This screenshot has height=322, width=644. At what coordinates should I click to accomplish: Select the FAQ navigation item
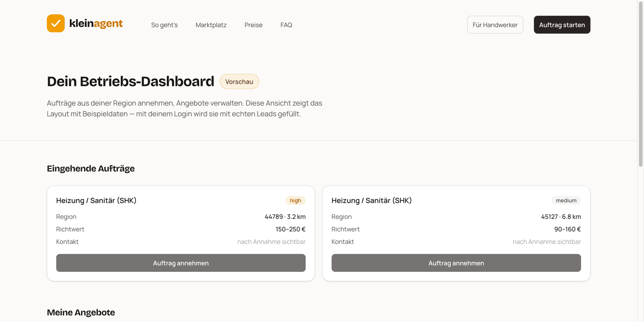[x=286, y=25]
